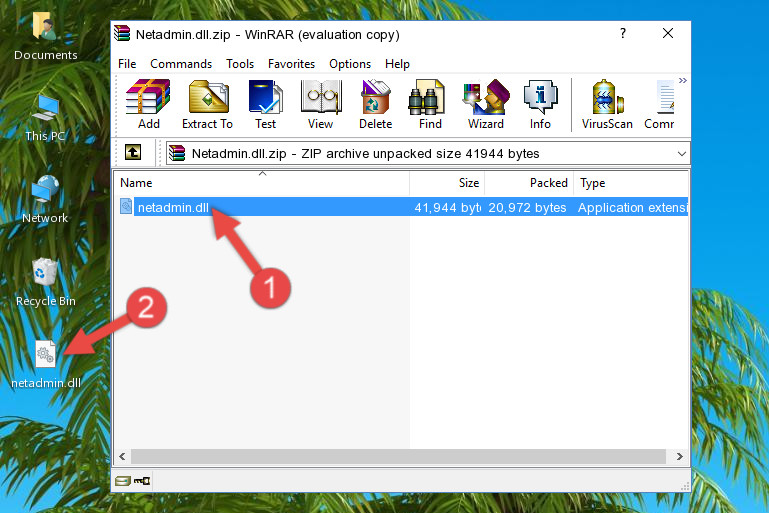The height and width of the screenshot is (513, 769).
Task: Click the horizontal scrollbar thumb
Action: point(398,457)
